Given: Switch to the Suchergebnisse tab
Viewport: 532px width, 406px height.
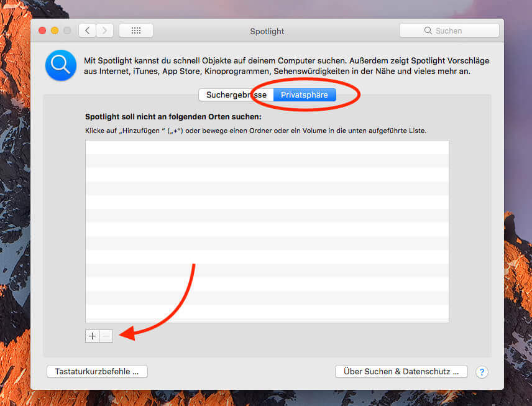Looking at the screenshot, I should click(x=236, y=95).
